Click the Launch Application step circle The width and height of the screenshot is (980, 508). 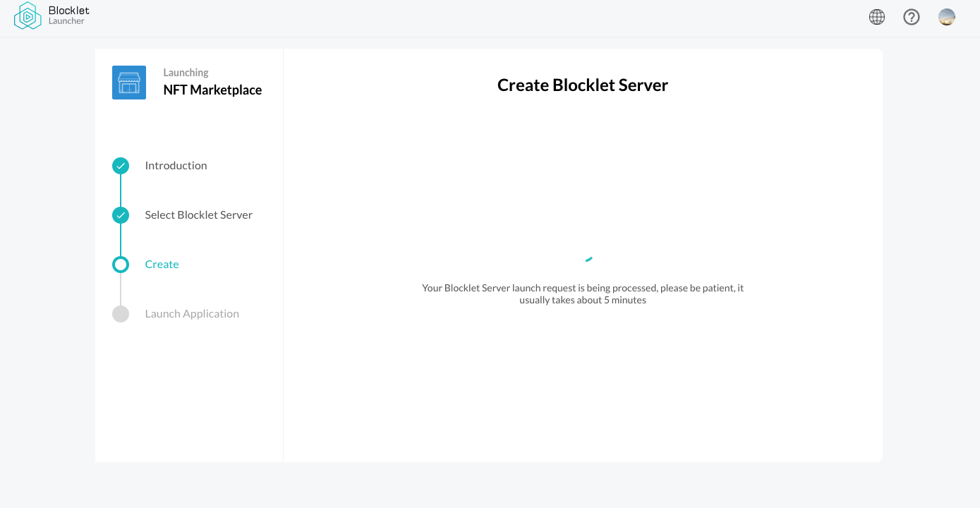(x=121, y=313)
